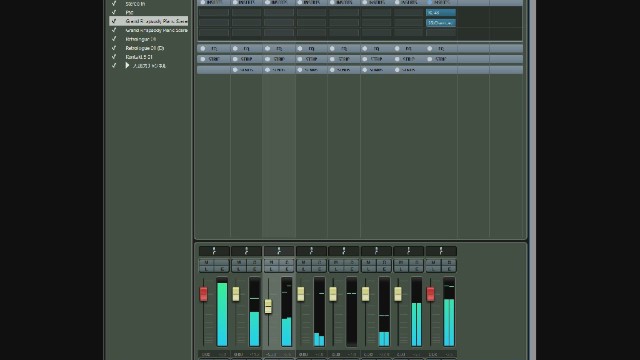Bypass SENDS on third channel via circle
The width and height of the screenshot is (640, 360).
click(268, 70)
